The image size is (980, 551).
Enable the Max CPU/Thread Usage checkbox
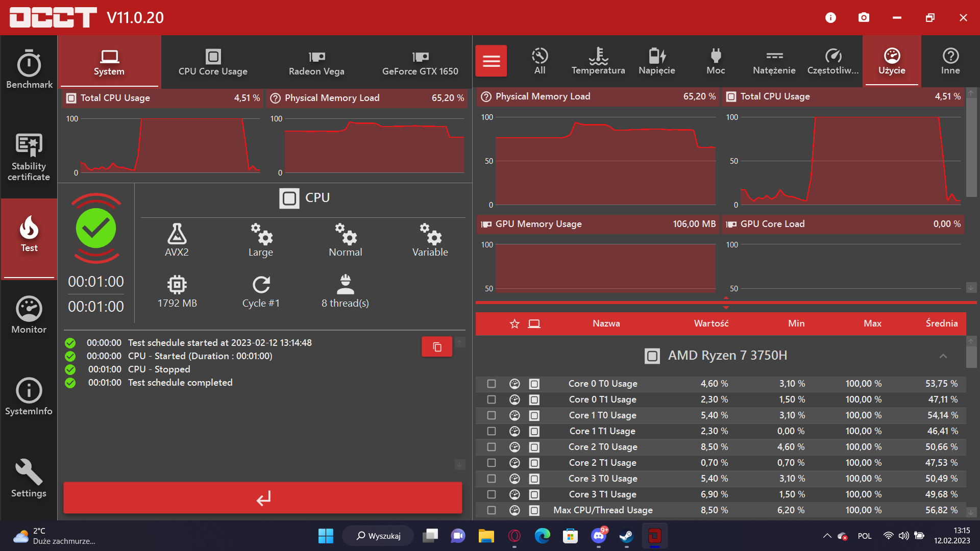pyautogui.click(x=492, y=510)
